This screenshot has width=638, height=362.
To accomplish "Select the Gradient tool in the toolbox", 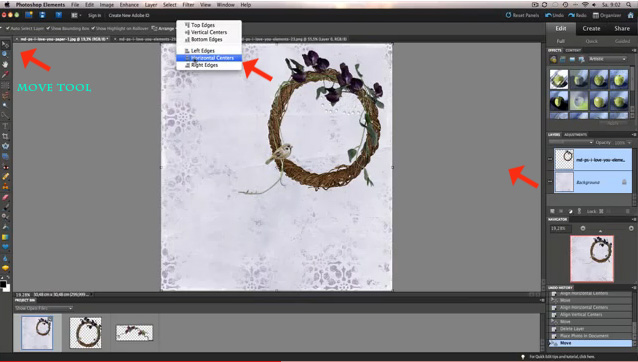I will click(x=5, y=237).
